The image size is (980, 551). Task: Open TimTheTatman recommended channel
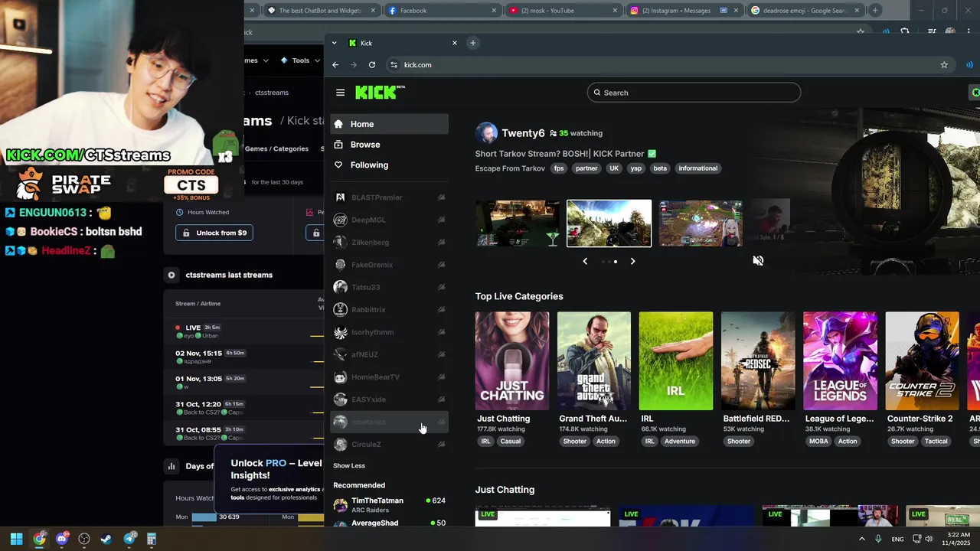[389, 505]
